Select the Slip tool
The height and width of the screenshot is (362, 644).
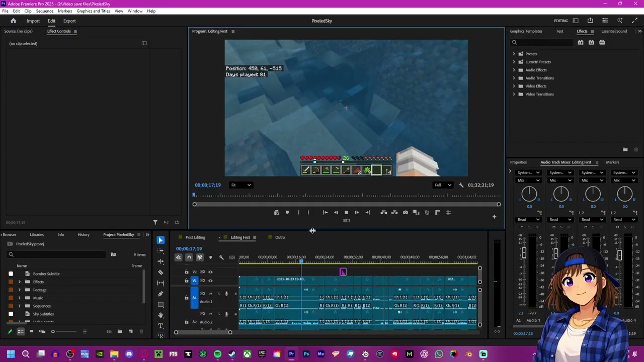pos(160,283)
